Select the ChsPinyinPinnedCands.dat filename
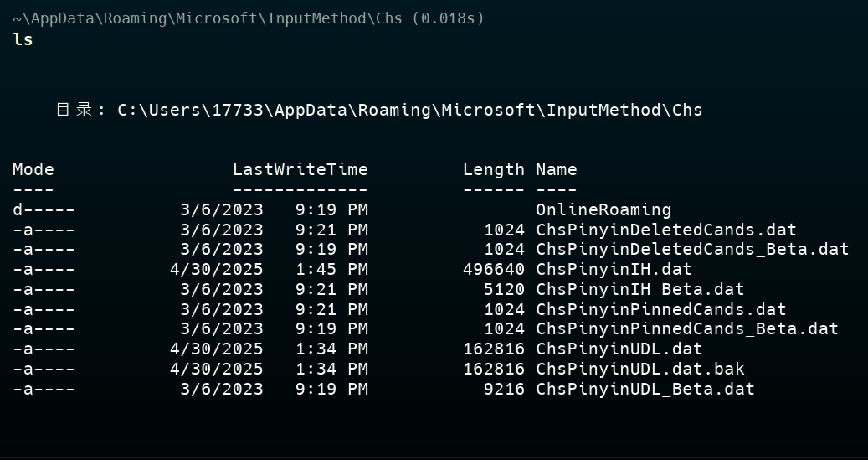Viewport: 868px width, 460px height. tap(660, 310)
